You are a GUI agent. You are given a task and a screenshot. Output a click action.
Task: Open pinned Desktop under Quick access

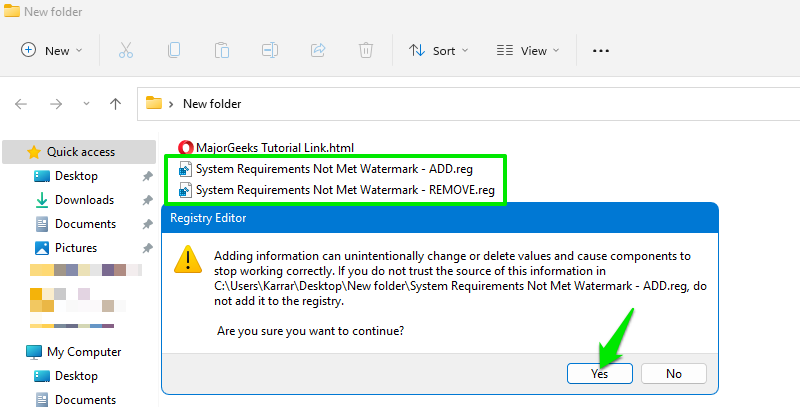[76, 176]
